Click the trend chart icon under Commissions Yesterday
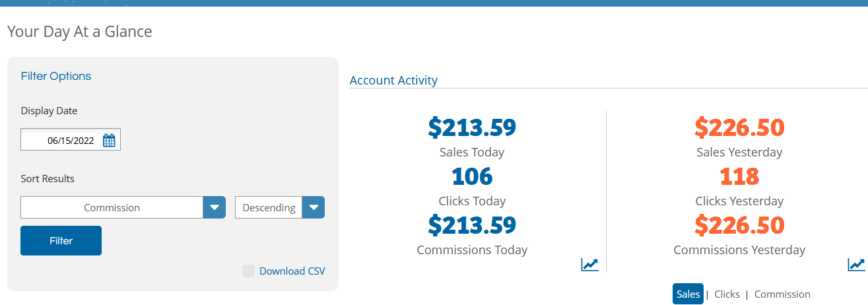 tap(856, 265)
